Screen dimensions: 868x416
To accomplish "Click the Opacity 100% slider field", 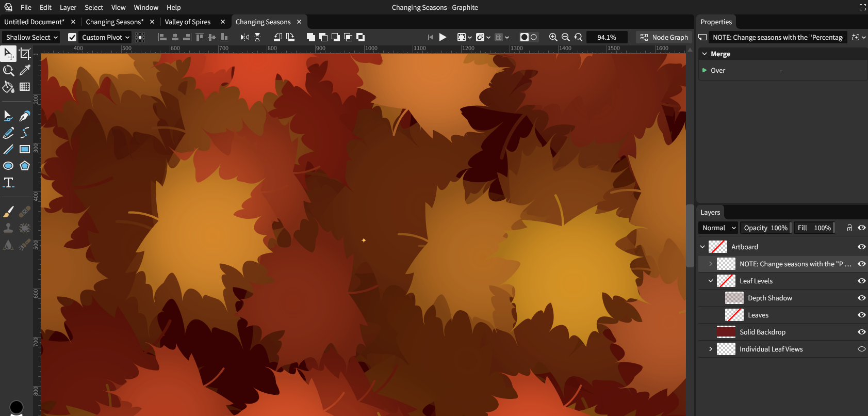I will (x=765, y=228).
